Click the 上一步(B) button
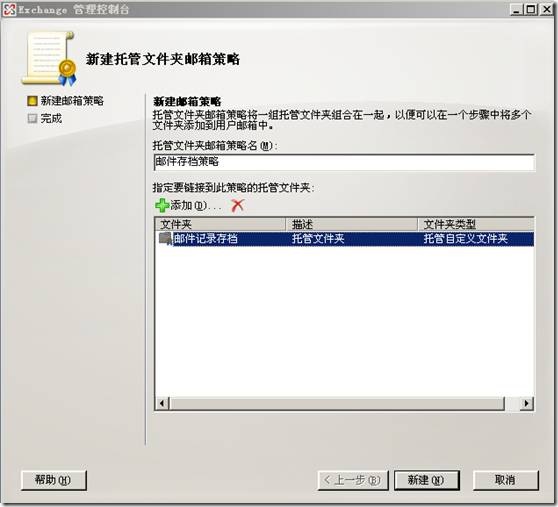This screenshot has height=507, width=558. [x=353, y=480]
